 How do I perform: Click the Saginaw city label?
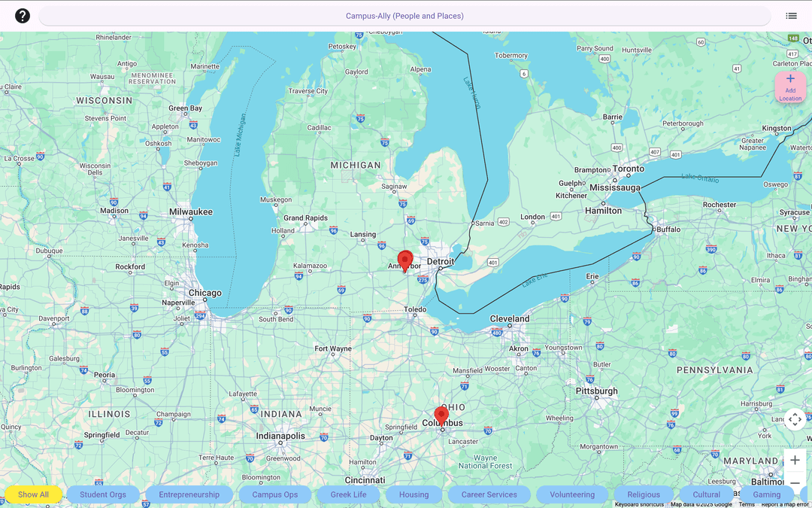click(x=394, y=187)
